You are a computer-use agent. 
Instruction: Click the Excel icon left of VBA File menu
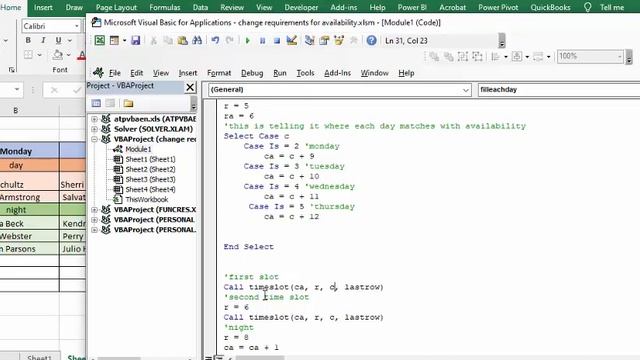click(98, 73)
